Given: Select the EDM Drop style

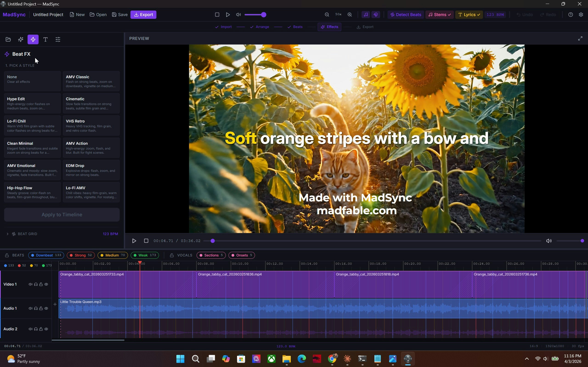Looking at the screenshot, I should point(91,170).
